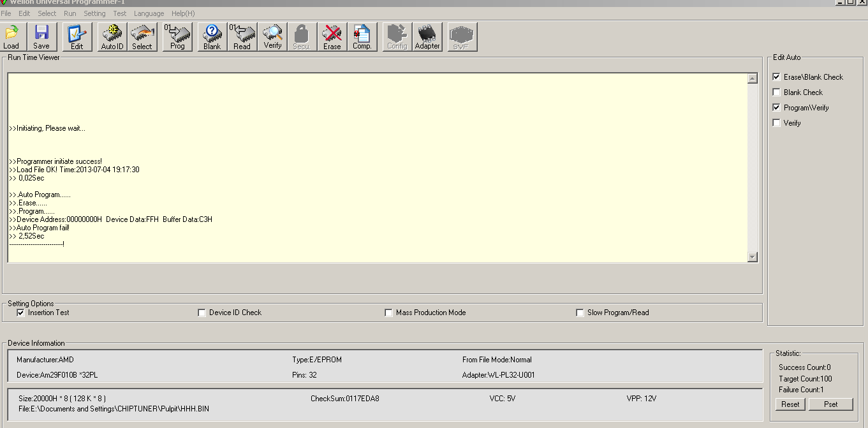868x428 pixels.
Task: Click the Device:Am29F010B *32PL text
Action: pos(57,375)
